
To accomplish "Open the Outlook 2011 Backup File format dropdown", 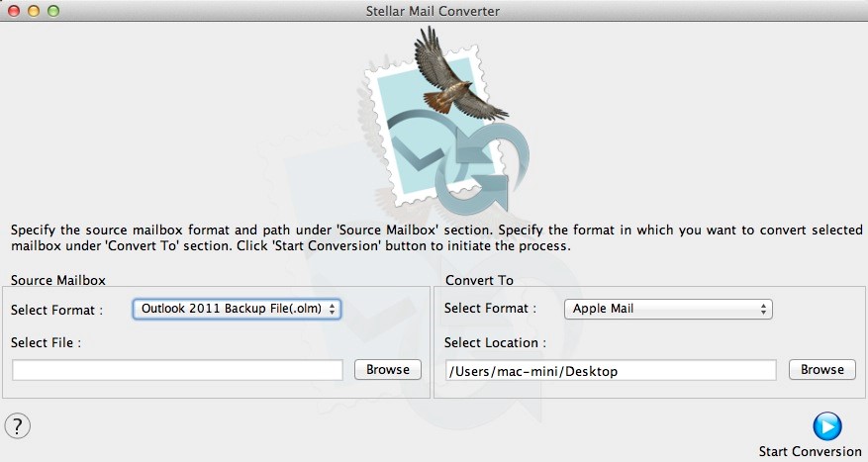I will (237, 310).
